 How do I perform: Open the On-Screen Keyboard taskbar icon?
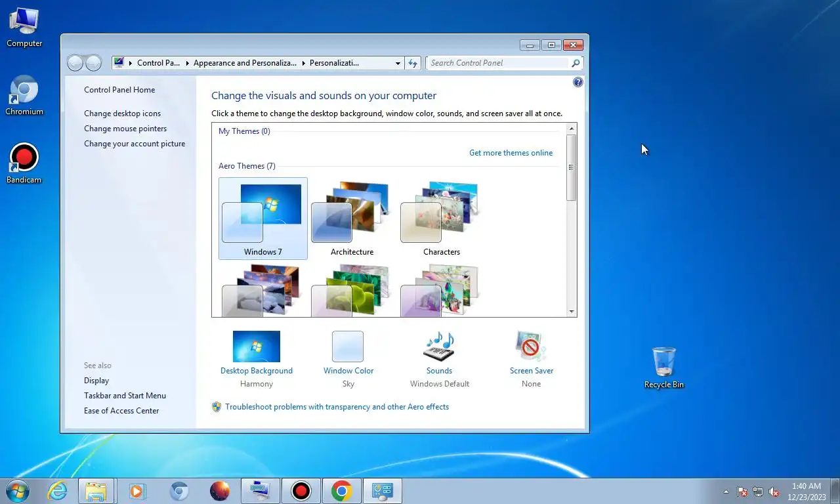(x=260, y=491)
